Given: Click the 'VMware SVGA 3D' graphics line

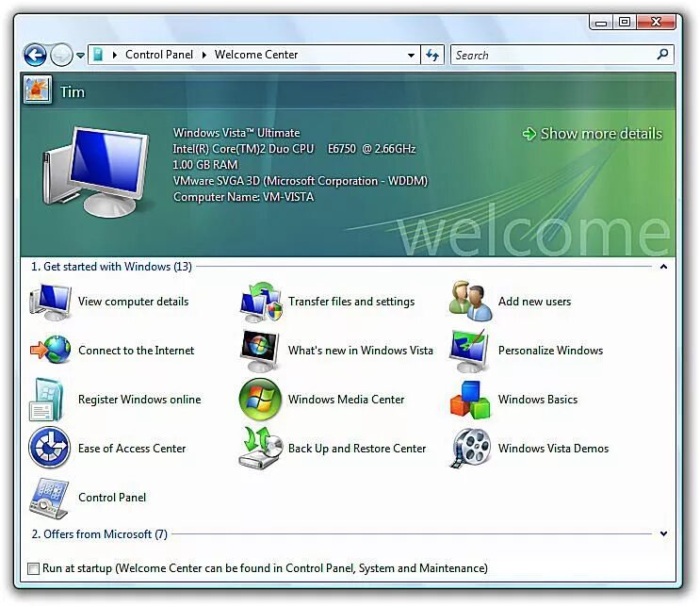Looking at the screenshot, I should (x=300, y=181).
